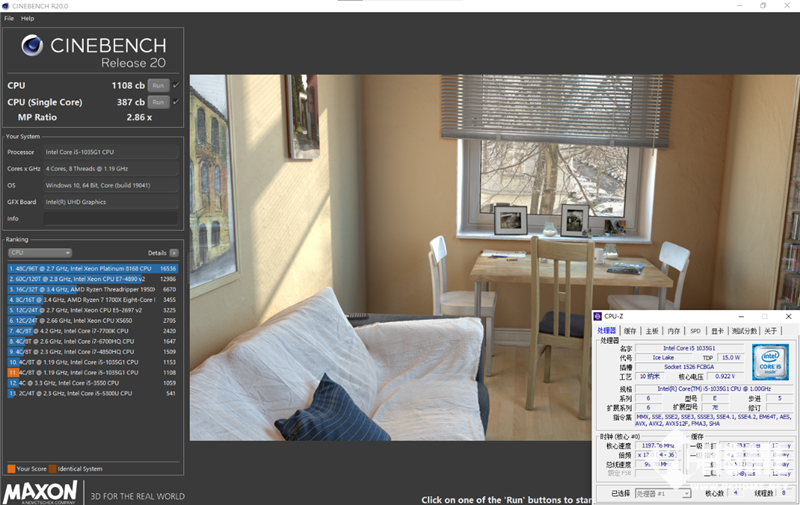This screenshot has width=800, height=505.
Task: Run the CPU (Single Core) benchmark
Action: click(x=158, y=102)
